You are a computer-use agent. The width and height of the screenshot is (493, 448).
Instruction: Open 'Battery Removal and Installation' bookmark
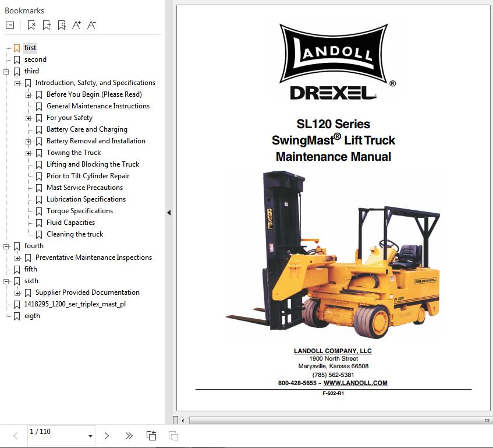point(96,141)
